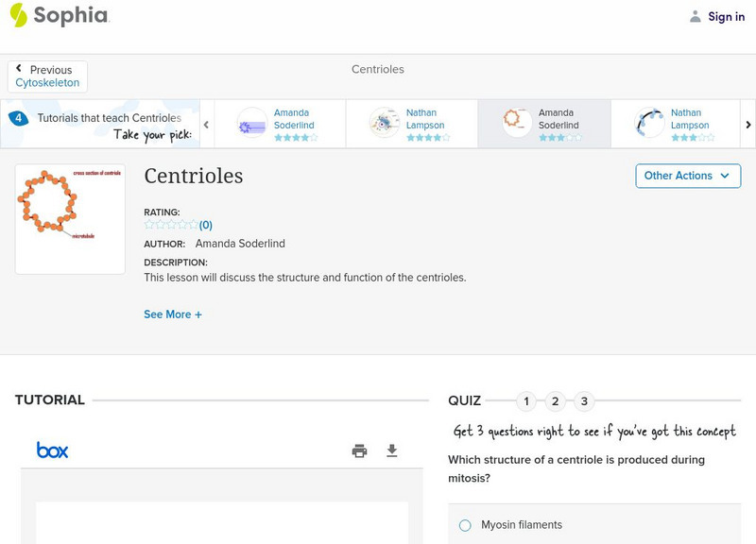Select first Amanda Soderlind tutorial card
756x544 pixels.
pos(280,124)
